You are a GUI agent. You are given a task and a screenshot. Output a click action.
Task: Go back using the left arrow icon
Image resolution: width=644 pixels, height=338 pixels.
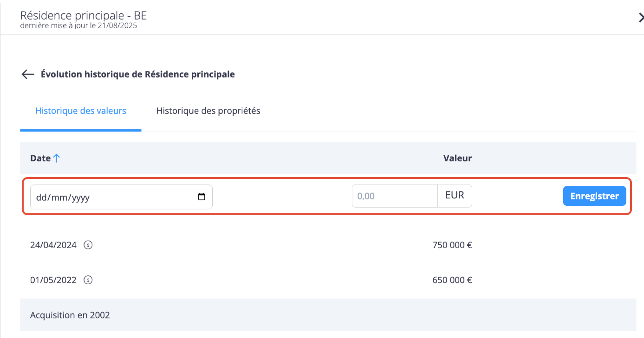28,74
